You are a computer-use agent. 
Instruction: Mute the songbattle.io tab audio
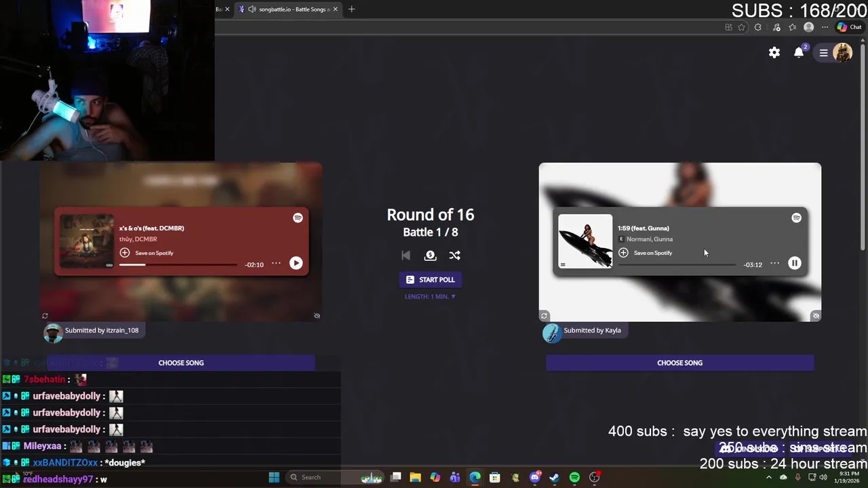[252, 9]
